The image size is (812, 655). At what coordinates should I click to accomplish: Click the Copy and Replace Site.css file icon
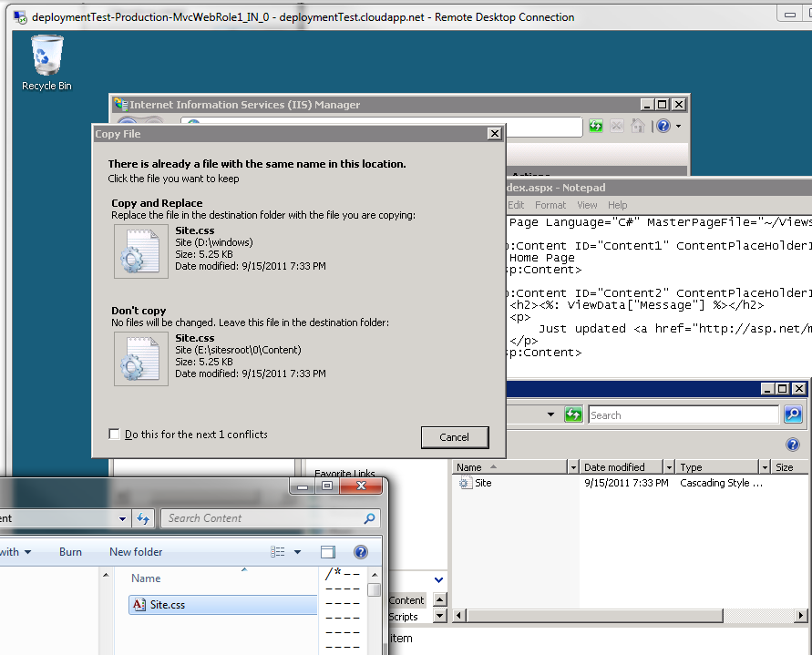(x=141, y=251)
